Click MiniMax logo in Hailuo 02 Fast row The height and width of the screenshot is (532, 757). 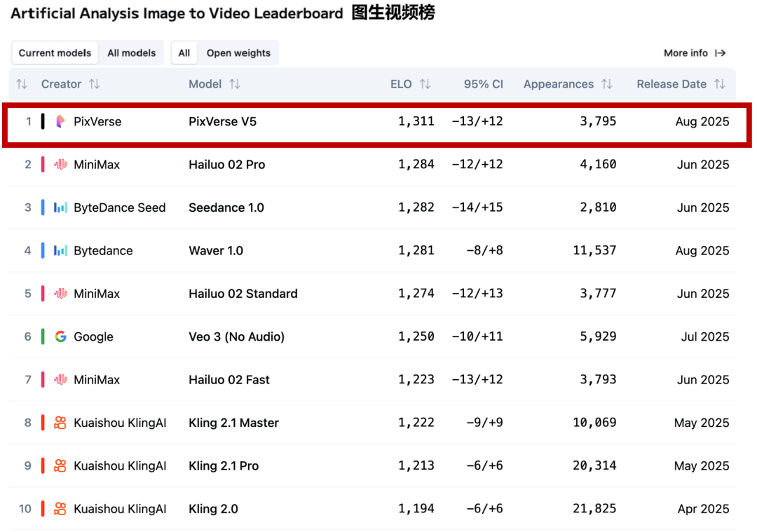point(60,379)
